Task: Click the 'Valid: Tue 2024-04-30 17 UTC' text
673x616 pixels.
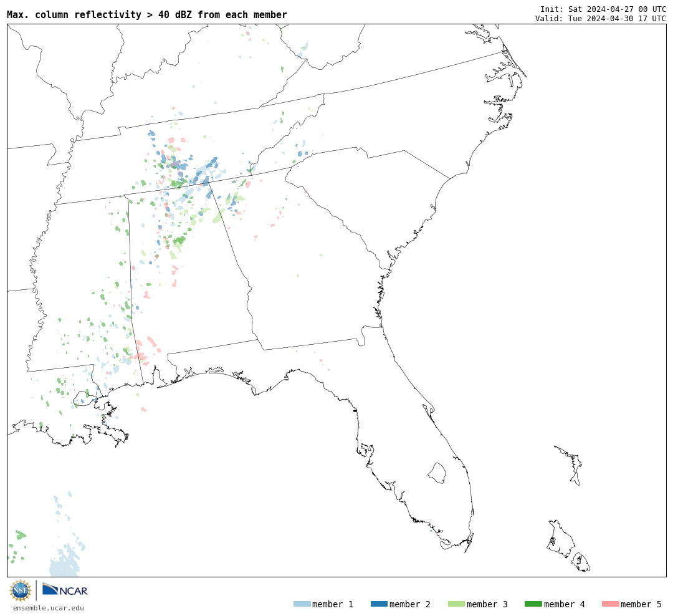Action: [x=601, y=19]
